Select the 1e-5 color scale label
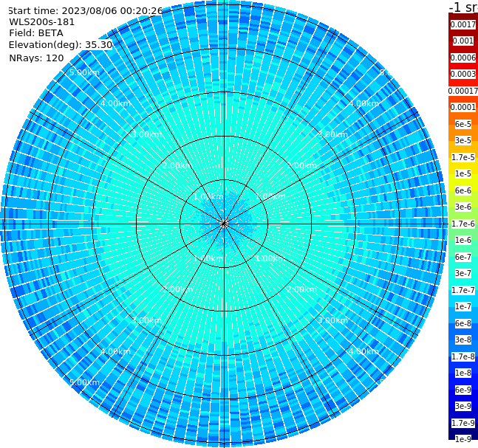Viewport: 478px width, 448px height. 463,173
